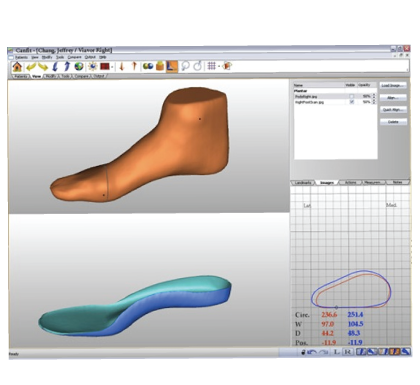Click the rightmost toolbar icon after the grid
The width and height of the screenshot is (420, 385).
tap(227, 66)
